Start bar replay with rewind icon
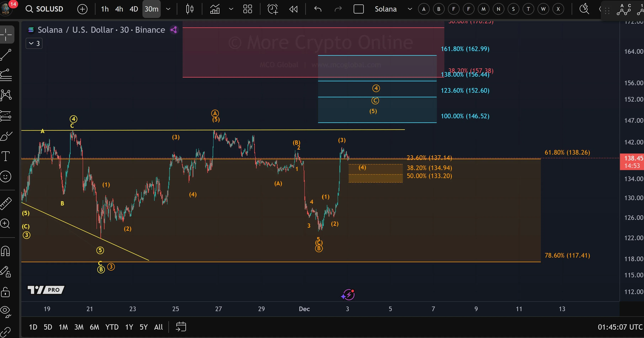Screen dimensions: 644x338 tap(293, 9)
